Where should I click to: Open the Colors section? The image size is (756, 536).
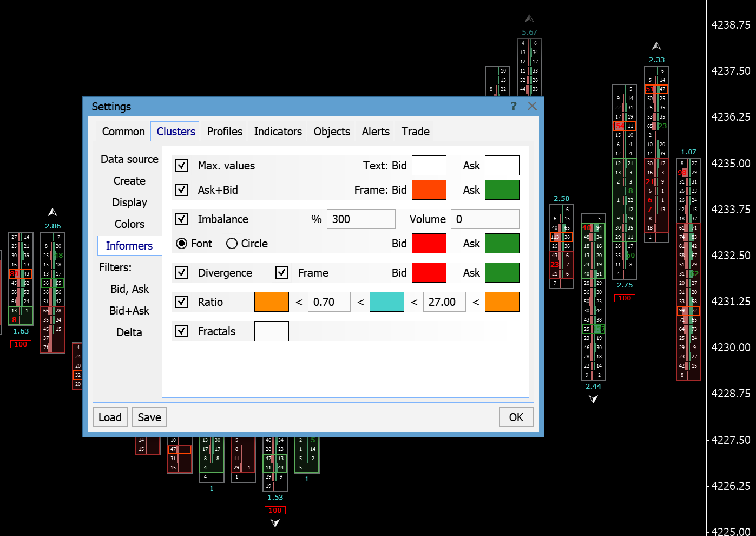point(129,224)
